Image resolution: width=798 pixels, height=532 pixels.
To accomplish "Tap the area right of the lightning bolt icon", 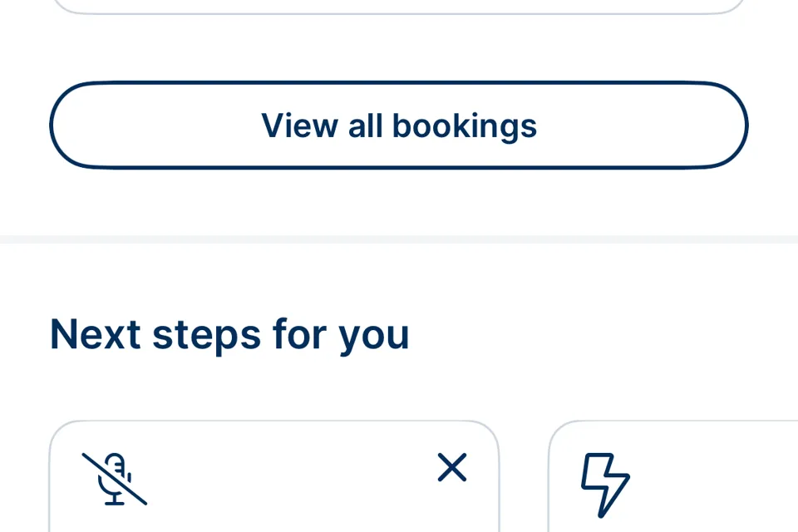I will coord(712,484).
